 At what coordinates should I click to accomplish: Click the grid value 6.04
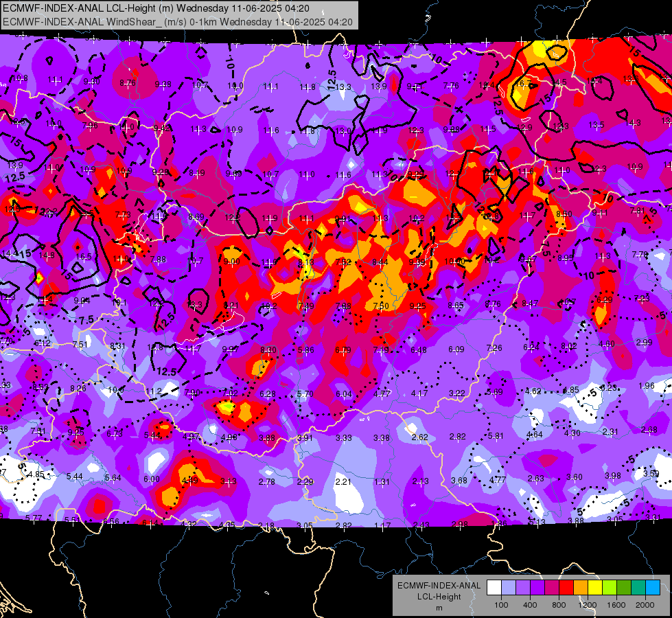pyautogui.click(x=344, y=394)
